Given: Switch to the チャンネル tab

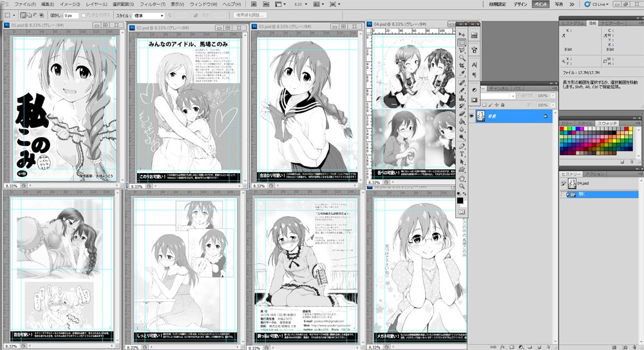Looking at the screenshot, I should click(498, 89).
